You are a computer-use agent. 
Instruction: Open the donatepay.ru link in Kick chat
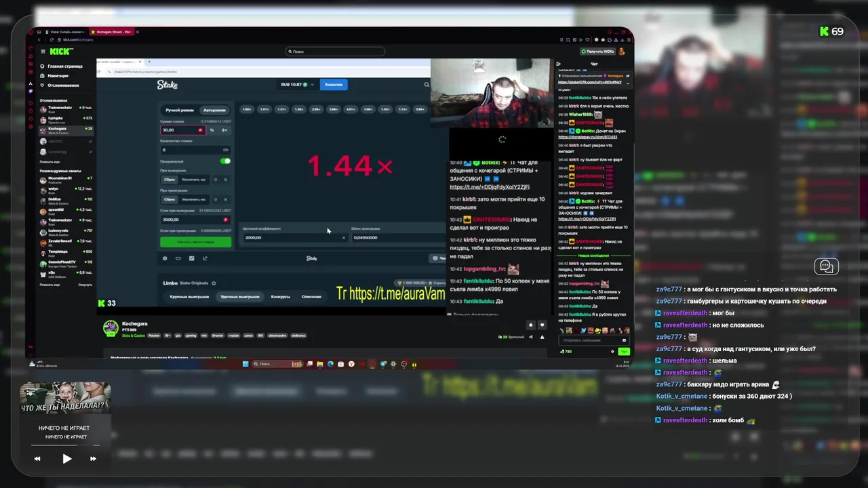coord(588,137)
